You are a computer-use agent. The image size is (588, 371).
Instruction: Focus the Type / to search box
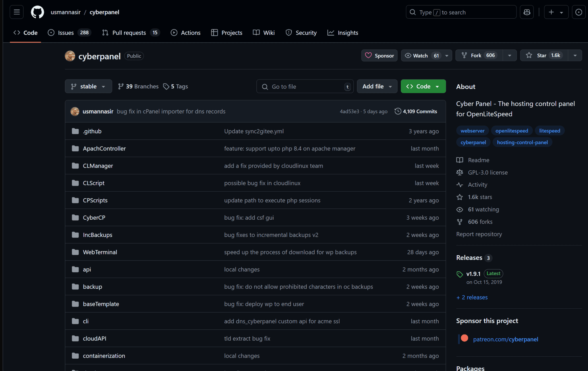pyautogui.click(x=461, y=12)
